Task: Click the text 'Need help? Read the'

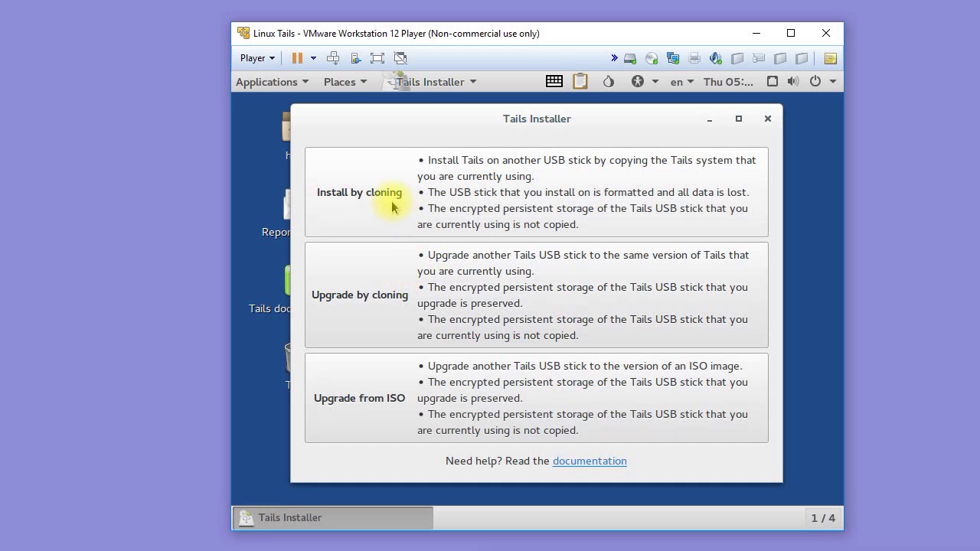Action: point(498,461)
